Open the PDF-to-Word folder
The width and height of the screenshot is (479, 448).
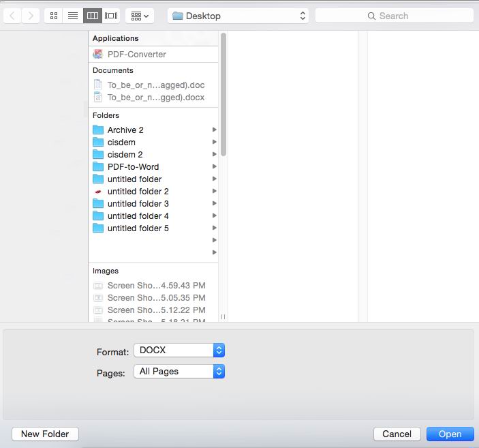click(x=153, y=166)
